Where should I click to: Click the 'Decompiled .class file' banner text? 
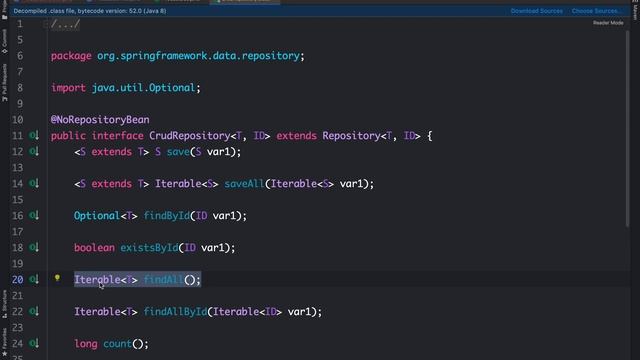(90, 11)
